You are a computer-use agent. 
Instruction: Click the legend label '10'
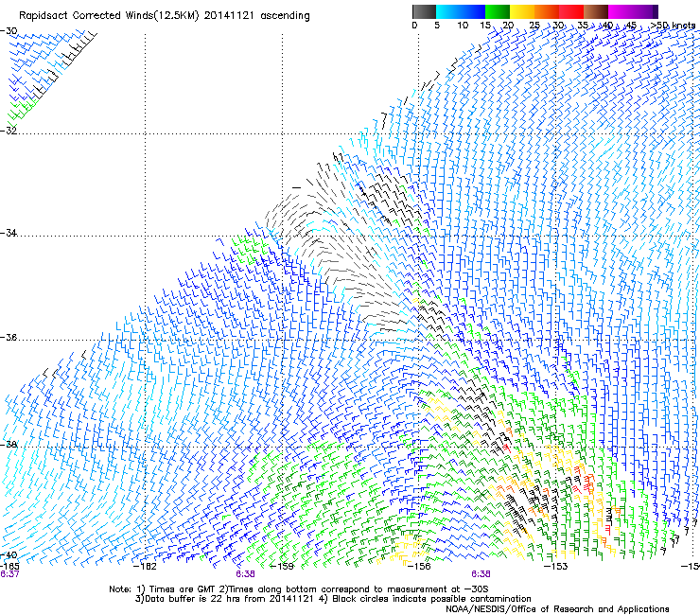pos(463,26)
